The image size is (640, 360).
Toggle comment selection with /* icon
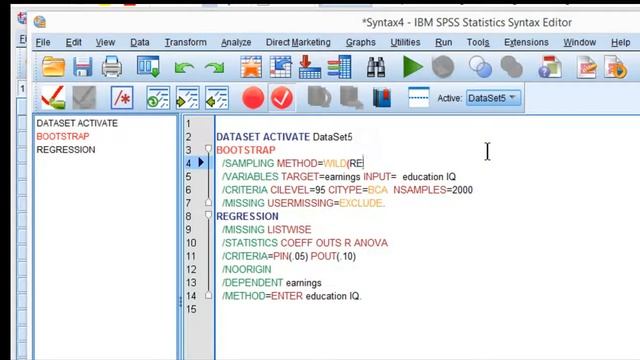pos(122,98)
